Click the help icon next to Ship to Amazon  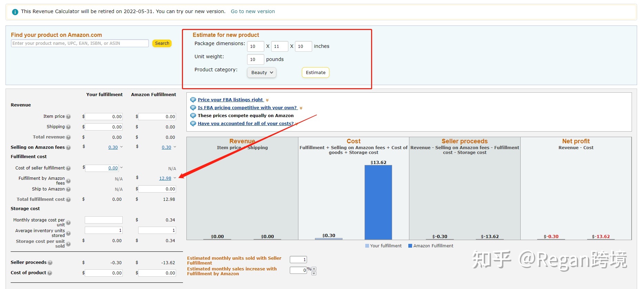click(x=68, y=189)
